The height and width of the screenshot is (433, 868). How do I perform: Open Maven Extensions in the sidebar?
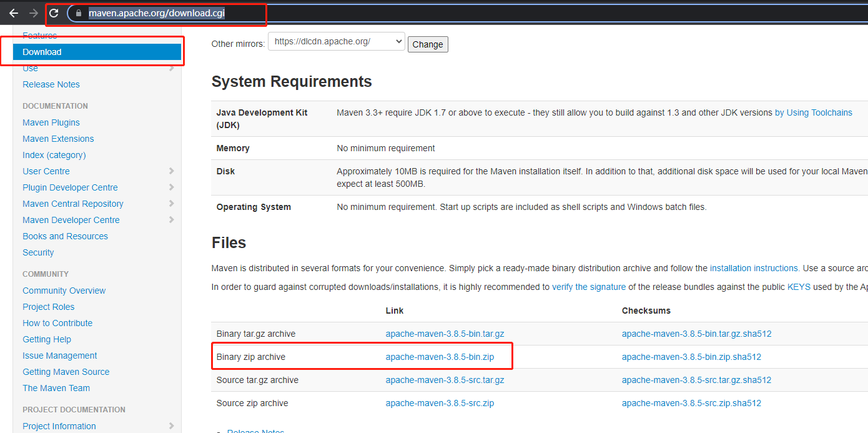(58, 139)
